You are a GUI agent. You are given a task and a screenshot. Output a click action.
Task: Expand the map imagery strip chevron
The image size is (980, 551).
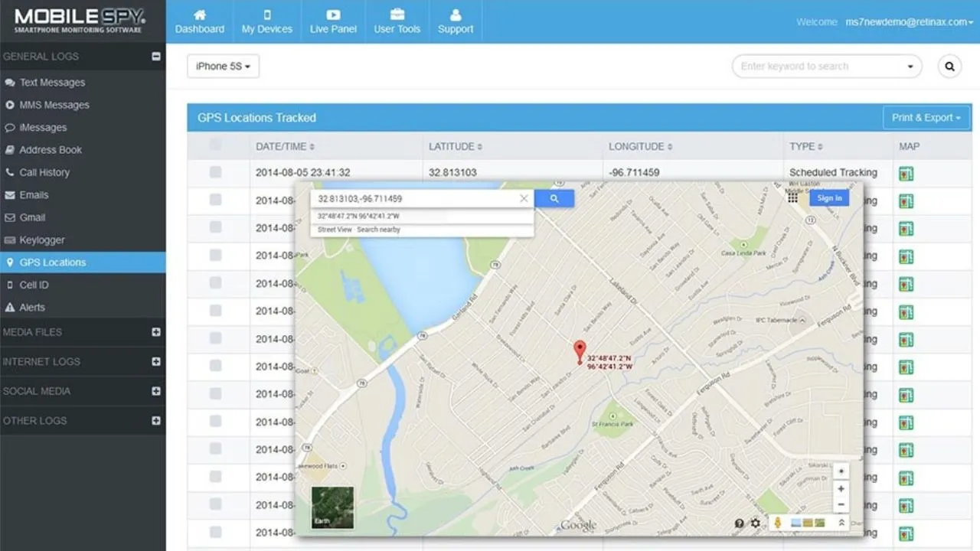click(x=841, y=523)
